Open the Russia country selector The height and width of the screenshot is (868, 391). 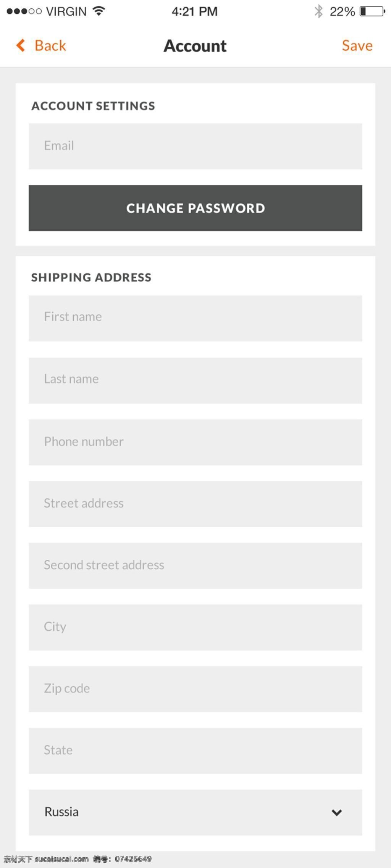(195, 812)
